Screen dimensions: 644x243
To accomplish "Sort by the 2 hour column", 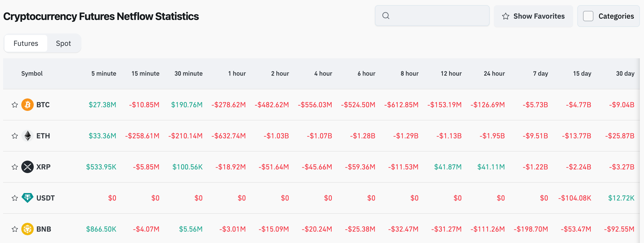I will [x=280, y=74].
